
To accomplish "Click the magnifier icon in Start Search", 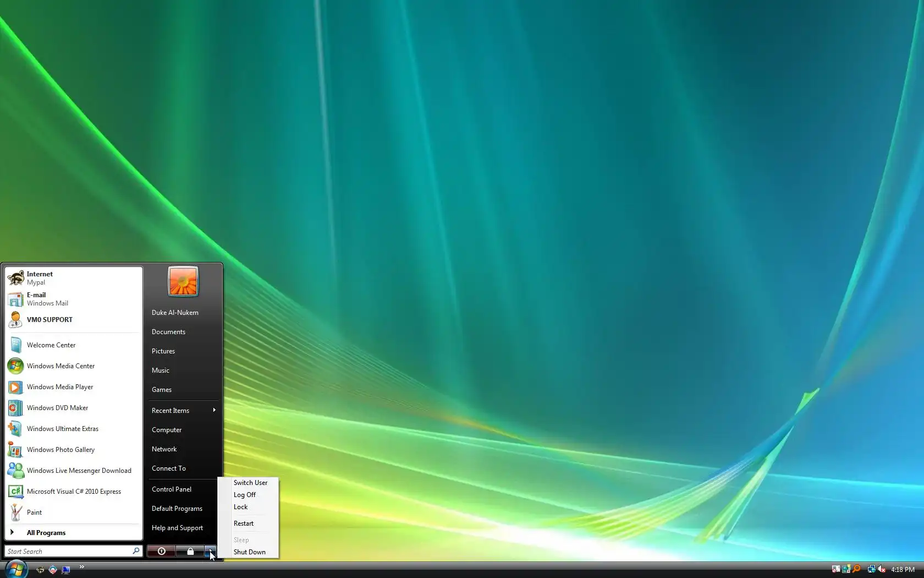I will (136, 550).
